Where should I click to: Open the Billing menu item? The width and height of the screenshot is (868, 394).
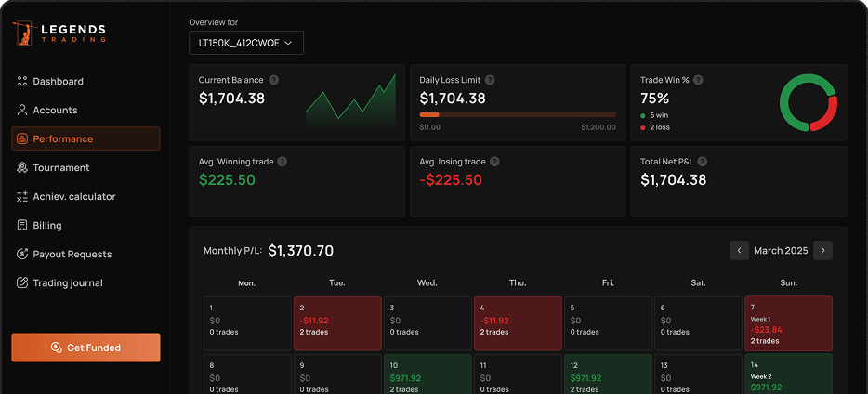pos(85,225)
